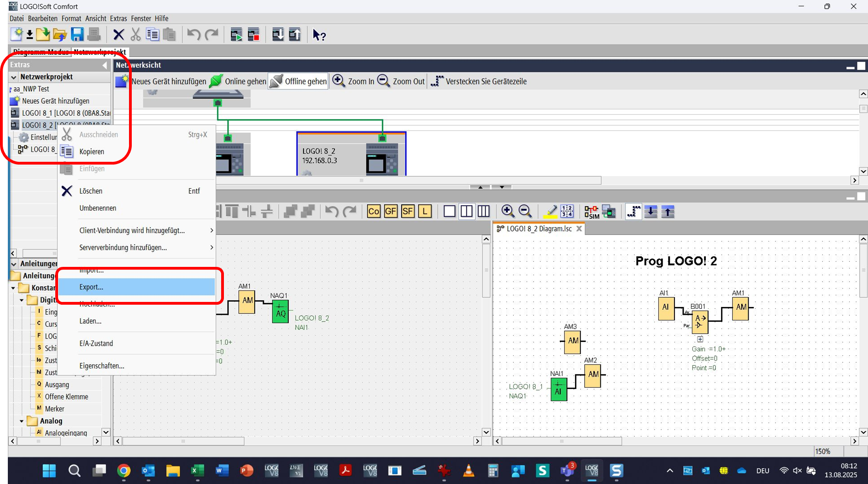Collapse the Anleitungen section chevron

pyautogui.click(x=14, y=264)
